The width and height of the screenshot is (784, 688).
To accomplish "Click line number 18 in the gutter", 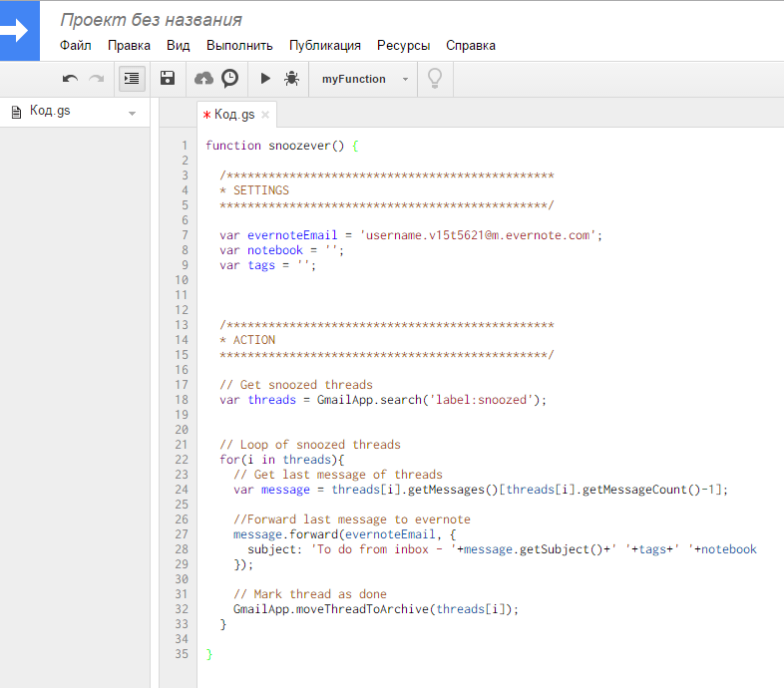I will click(182, 400).
